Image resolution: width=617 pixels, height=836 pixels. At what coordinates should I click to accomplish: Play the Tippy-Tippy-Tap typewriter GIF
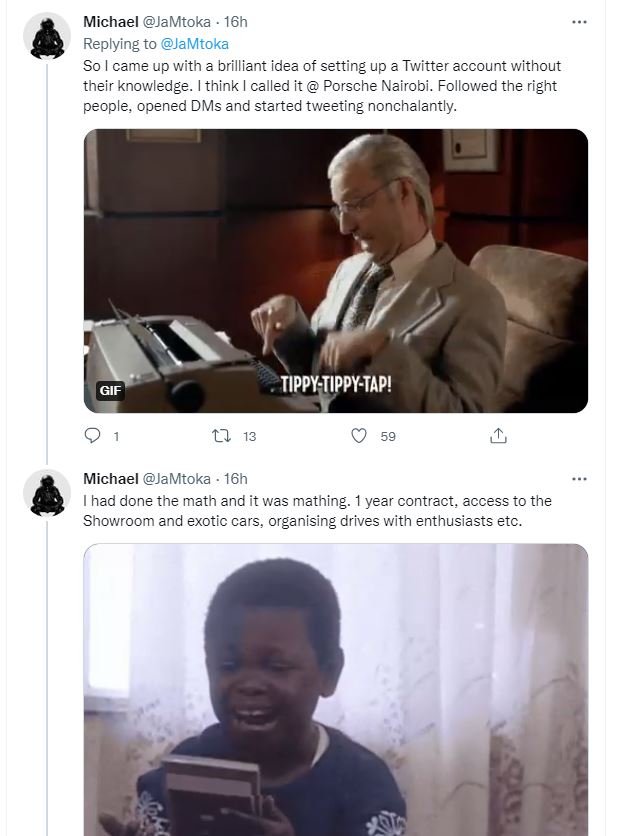click(335, 270)
